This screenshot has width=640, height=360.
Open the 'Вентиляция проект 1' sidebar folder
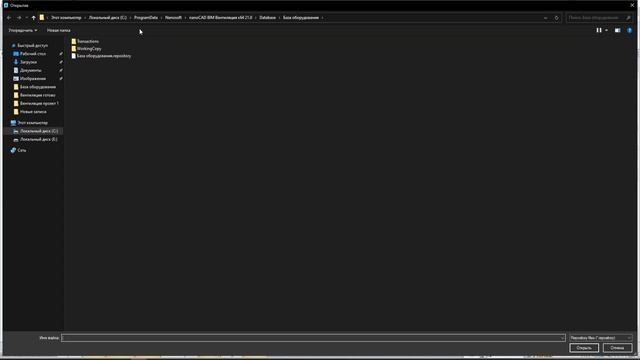click(x=39, y=103)
